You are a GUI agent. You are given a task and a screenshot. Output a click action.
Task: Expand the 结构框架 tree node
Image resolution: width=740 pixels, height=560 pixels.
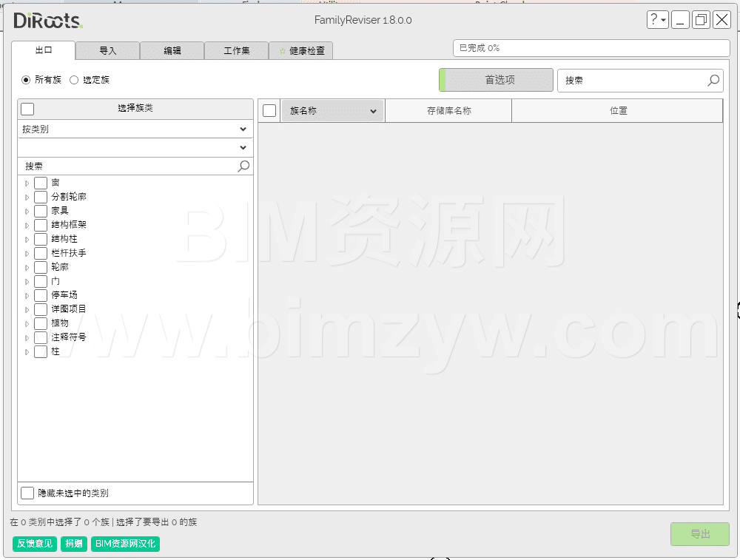[27, 225]
